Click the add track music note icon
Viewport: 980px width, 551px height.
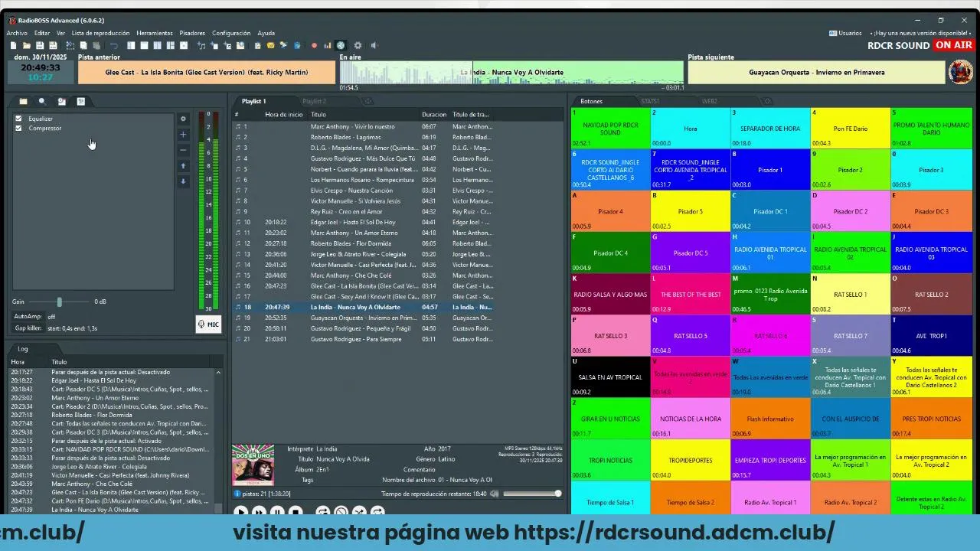click(x=201, y=45)
